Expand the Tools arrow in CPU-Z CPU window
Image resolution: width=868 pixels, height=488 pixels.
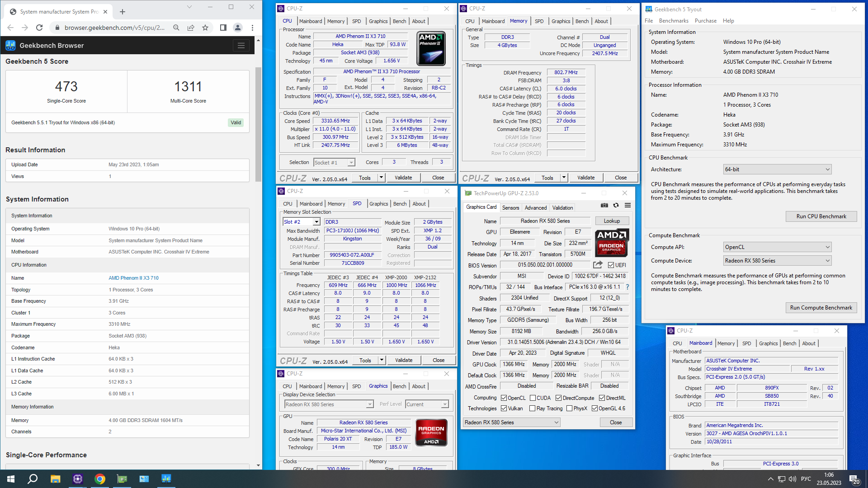pyautogui.click(x=381, y=178)
